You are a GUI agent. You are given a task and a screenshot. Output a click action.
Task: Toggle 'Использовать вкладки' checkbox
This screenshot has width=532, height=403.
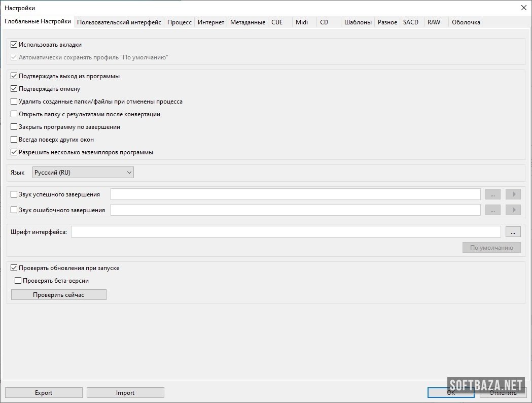(14, 45)
